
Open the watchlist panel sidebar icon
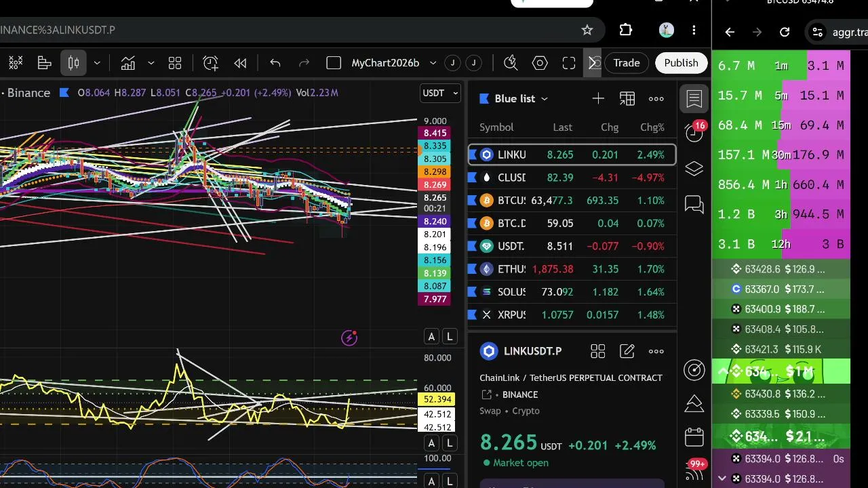694,99
